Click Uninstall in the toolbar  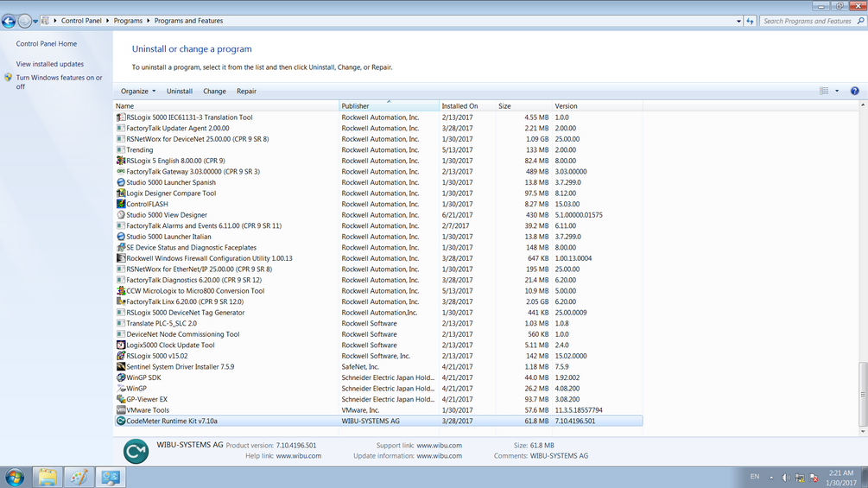pos(180,92)
